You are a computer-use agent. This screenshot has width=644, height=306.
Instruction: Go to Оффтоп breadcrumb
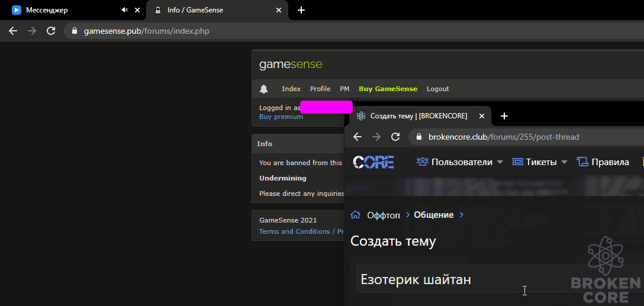coord(383,215)
